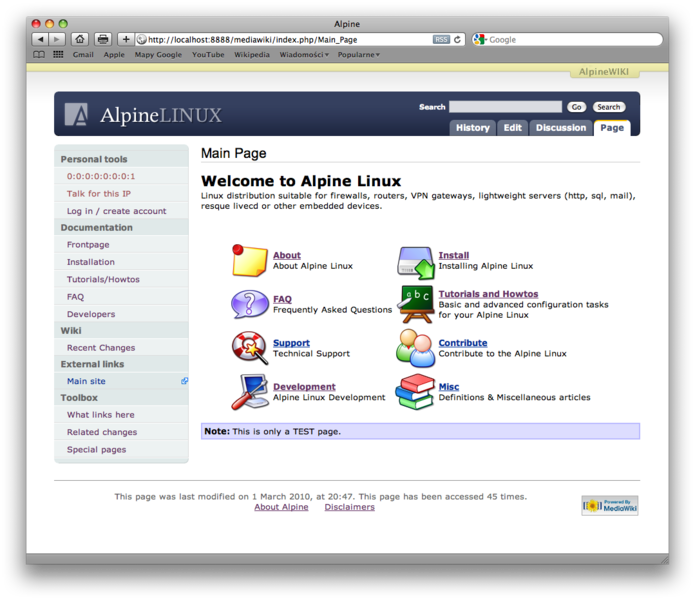
Task: Open the About link
Action: [x=287, y=255]
